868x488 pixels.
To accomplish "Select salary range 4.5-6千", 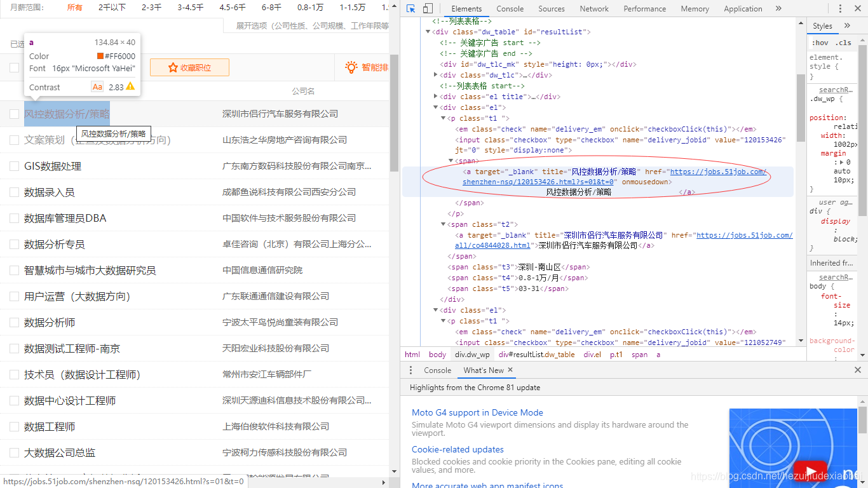I will pos(233,8).
